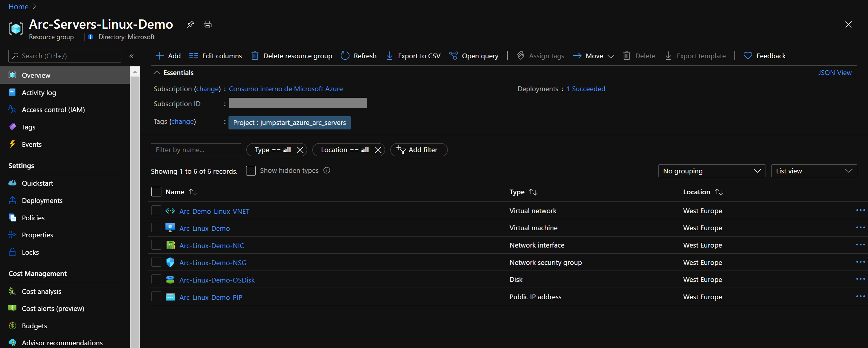Check the Arc-Linux-Demo-NIC row checkbox
This screenshot has height=348, width=868.
tap(156, 245)
